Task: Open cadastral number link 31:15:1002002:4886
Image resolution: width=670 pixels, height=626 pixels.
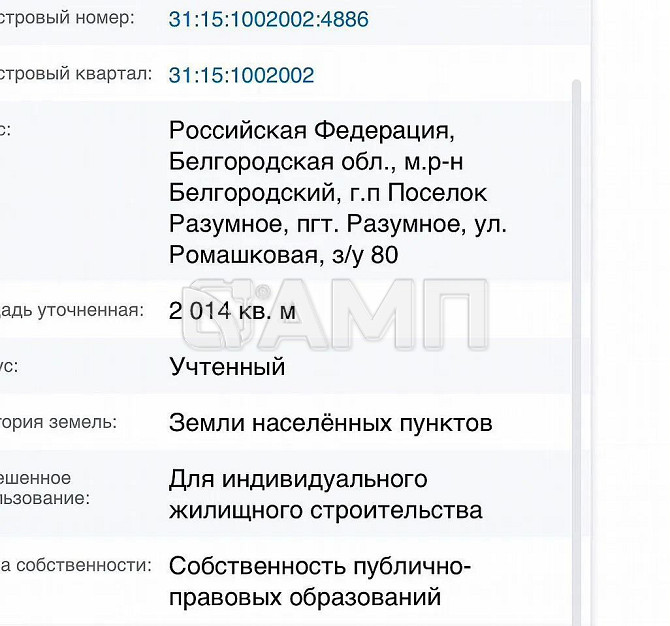Action: [x=268, y=20]
